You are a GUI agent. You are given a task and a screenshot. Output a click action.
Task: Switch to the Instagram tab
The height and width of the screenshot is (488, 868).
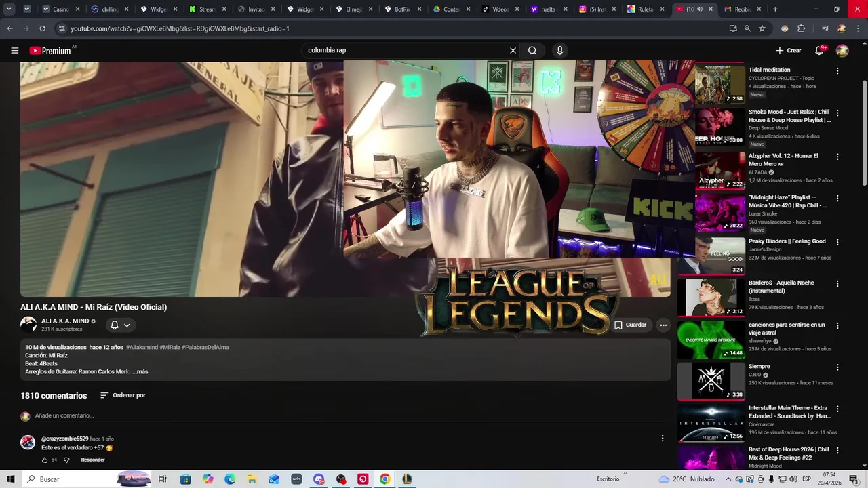point(597,9)
